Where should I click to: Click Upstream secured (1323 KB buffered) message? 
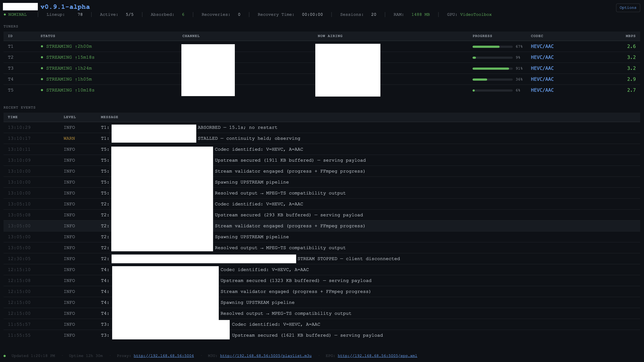point(296,281)
